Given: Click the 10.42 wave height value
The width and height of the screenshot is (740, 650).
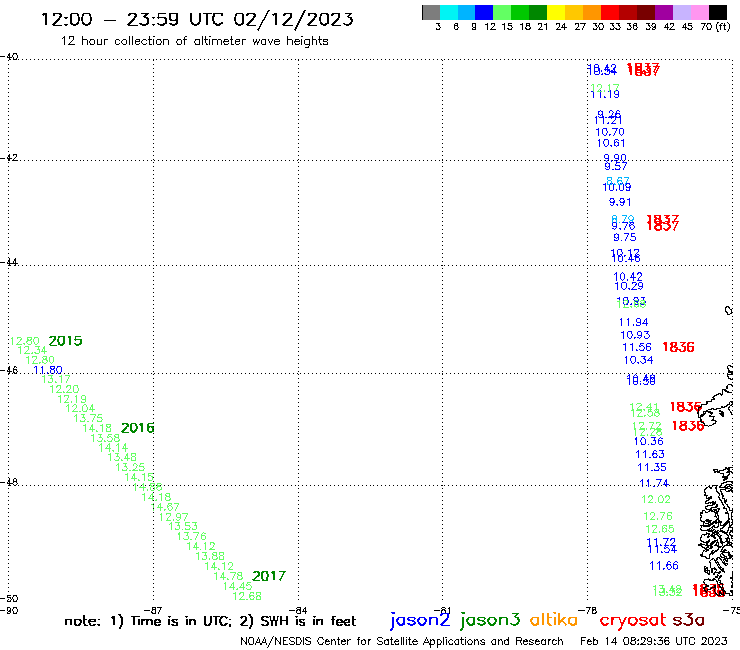Looking at the screenshot, I should (x=628, y=277).
